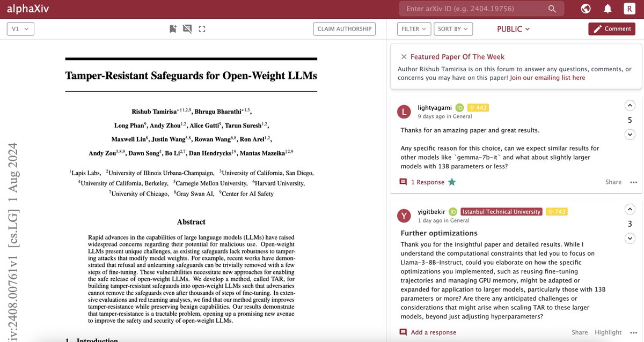This screenshot has height=342, width=644.
Task: Click the Join our emailing list link
Action: tap(547, 78)
